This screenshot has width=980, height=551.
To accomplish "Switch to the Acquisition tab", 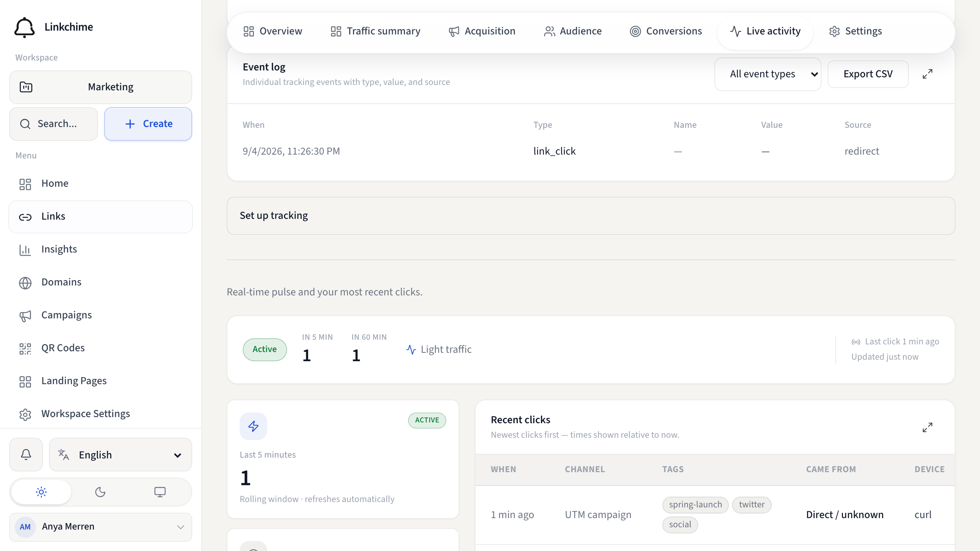I will 482,31.
